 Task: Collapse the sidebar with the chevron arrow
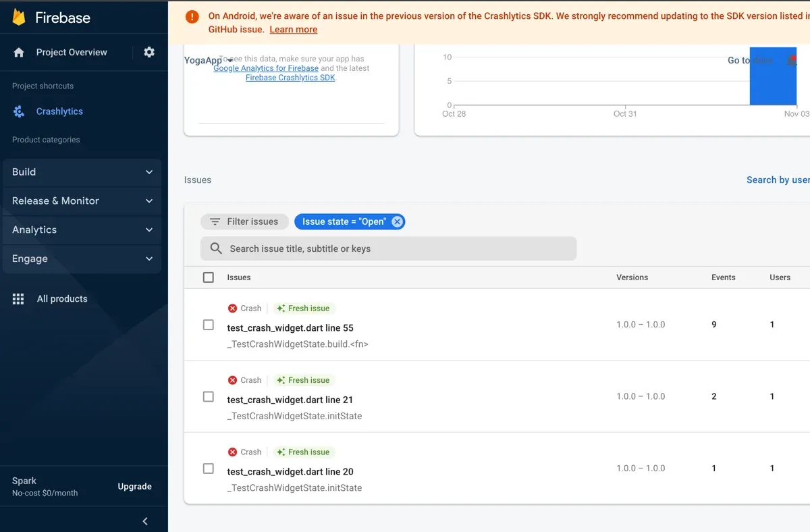[145, 521]
